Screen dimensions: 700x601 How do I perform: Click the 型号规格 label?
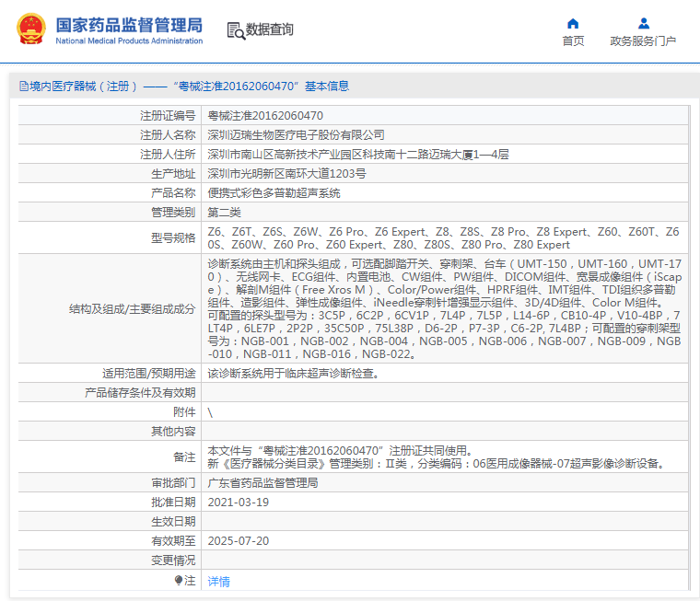(173, 237)
